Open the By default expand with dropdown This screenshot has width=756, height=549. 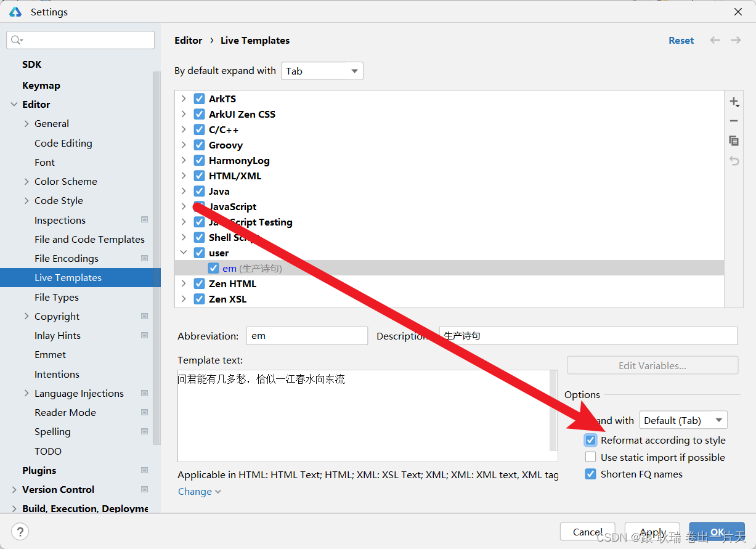[322, 71]
